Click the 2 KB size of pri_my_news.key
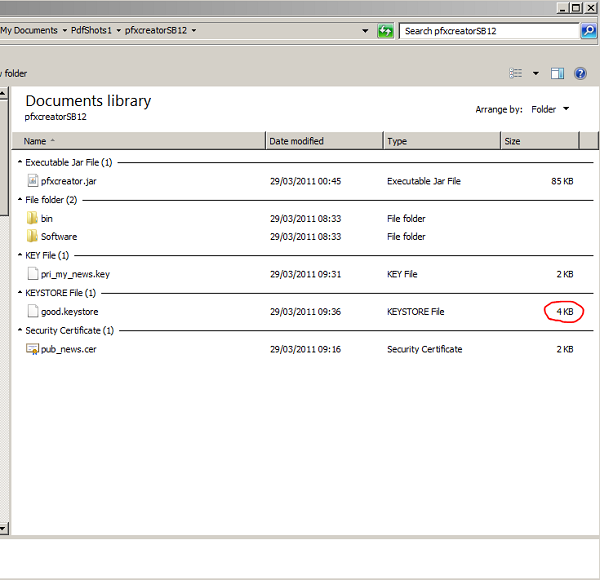Viewport: 600px width, 580px height. click(x=565, y=274)
